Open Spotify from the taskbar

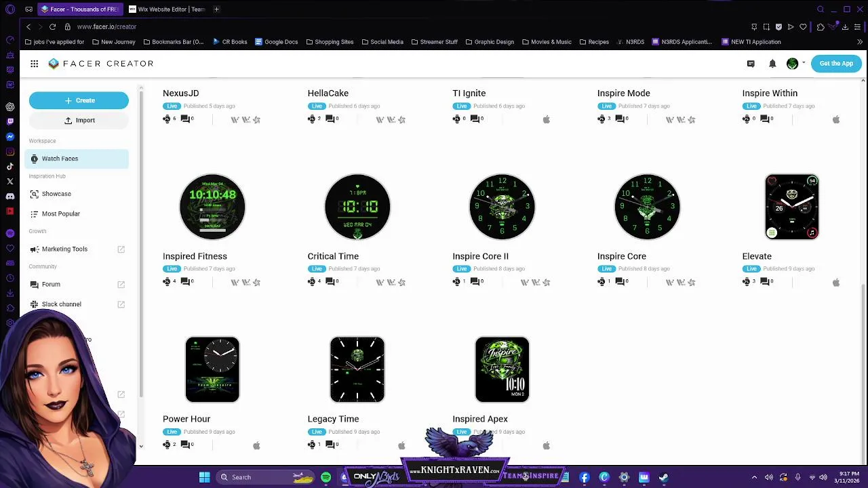pyautogui.click(x=326, y=477)
